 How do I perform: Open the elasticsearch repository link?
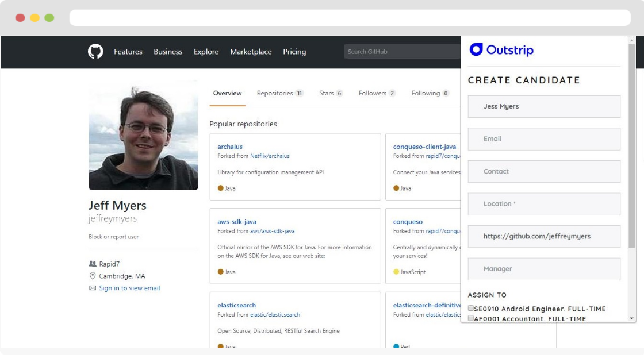[236, 305]
